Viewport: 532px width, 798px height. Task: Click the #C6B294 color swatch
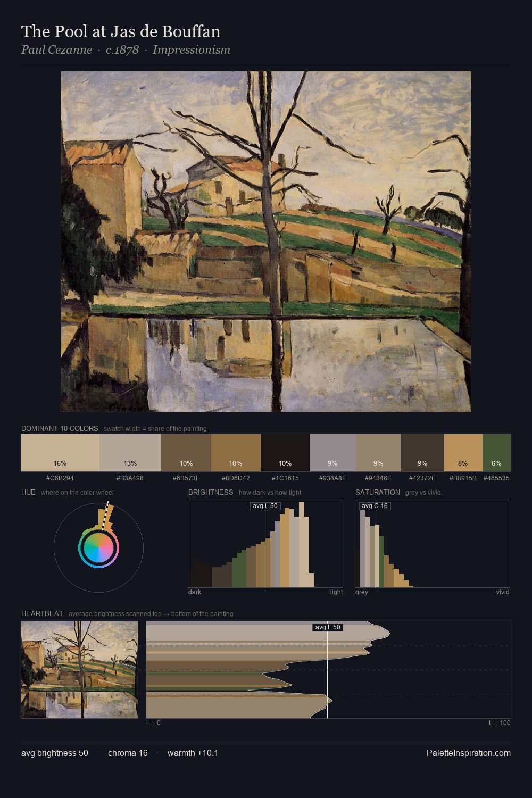click(x=60, y=453)
